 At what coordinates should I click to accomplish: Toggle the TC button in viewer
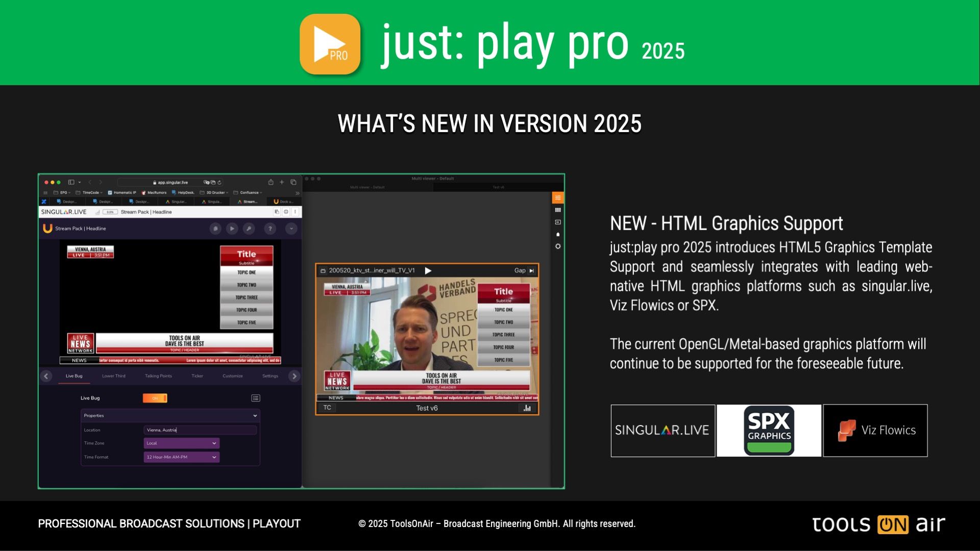click(327, 408)
